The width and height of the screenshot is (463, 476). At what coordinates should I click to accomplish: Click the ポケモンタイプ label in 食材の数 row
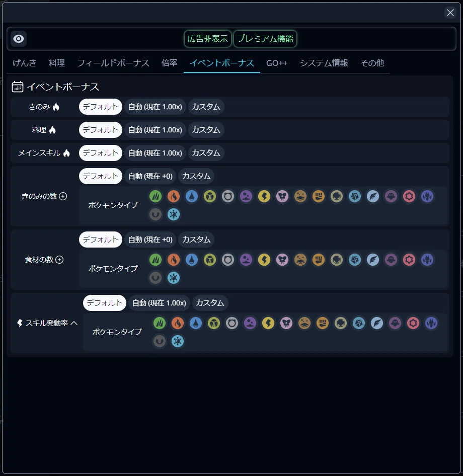pos(113,269)
